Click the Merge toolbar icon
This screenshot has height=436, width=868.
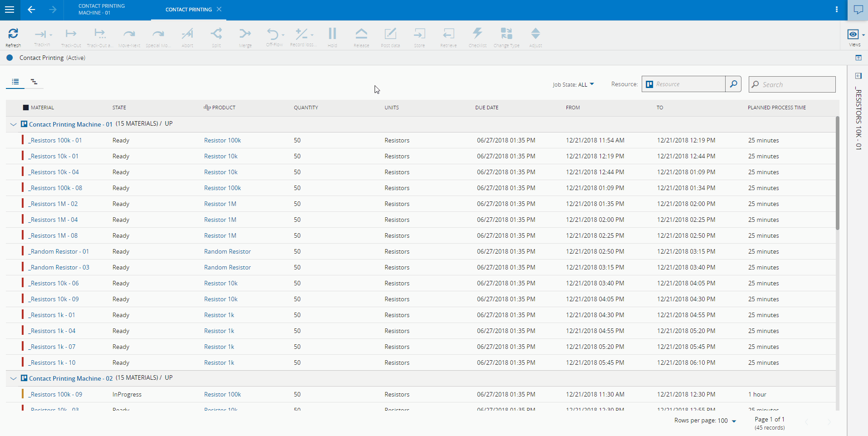[x=245, y=34]
